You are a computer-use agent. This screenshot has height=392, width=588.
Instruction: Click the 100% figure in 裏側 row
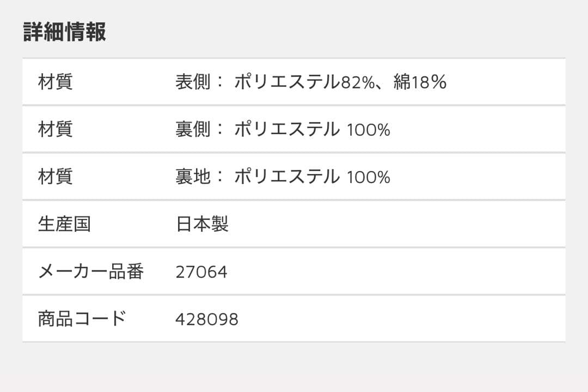[x=369, y=130]
